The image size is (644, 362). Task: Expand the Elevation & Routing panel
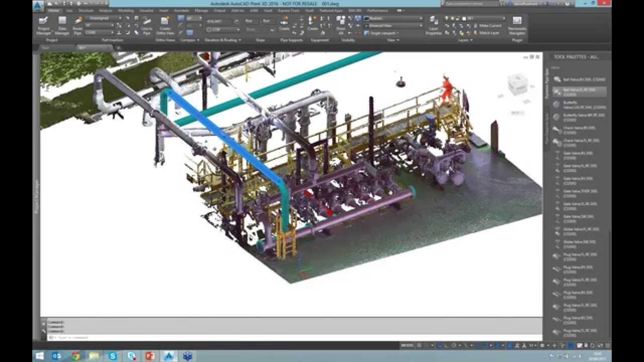pos(223,40)
